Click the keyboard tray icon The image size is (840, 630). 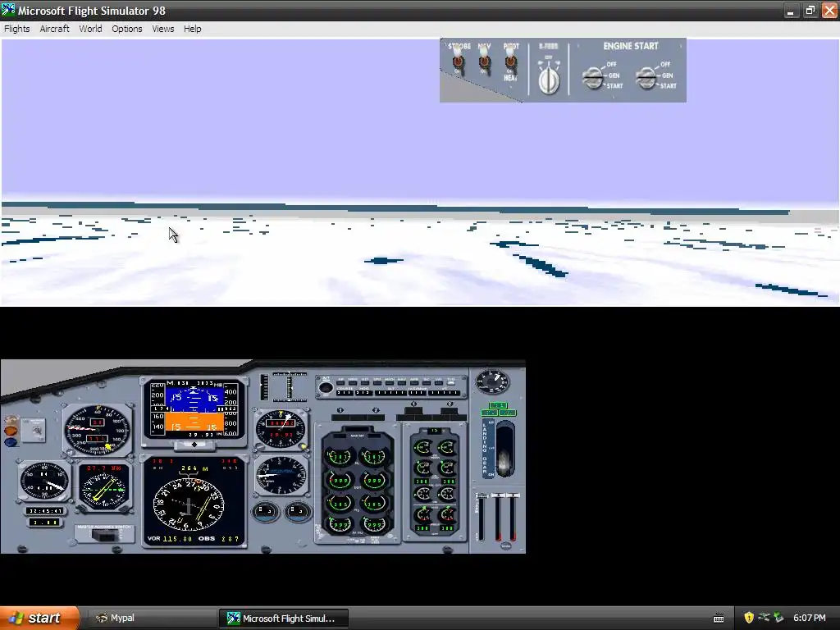pos(719,619)
